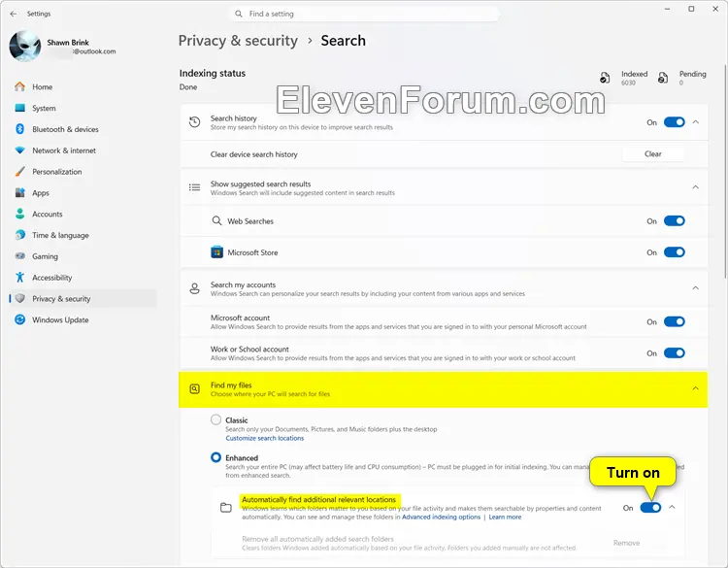Click the Learn more link

click(505, 517)
